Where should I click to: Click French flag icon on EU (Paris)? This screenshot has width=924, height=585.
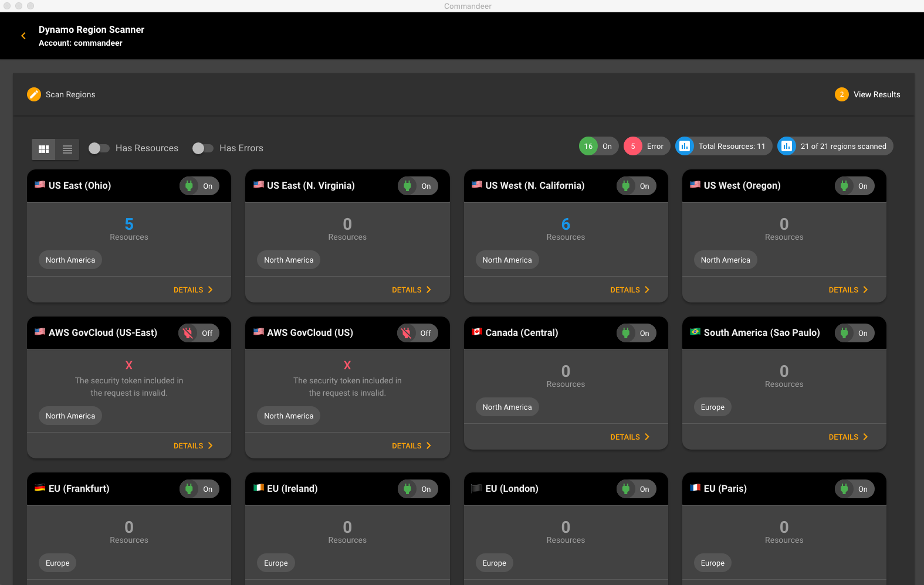point(695,488)
